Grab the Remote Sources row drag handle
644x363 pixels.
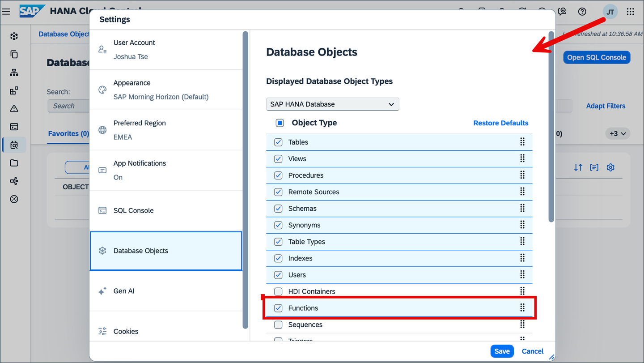[522, 192]
